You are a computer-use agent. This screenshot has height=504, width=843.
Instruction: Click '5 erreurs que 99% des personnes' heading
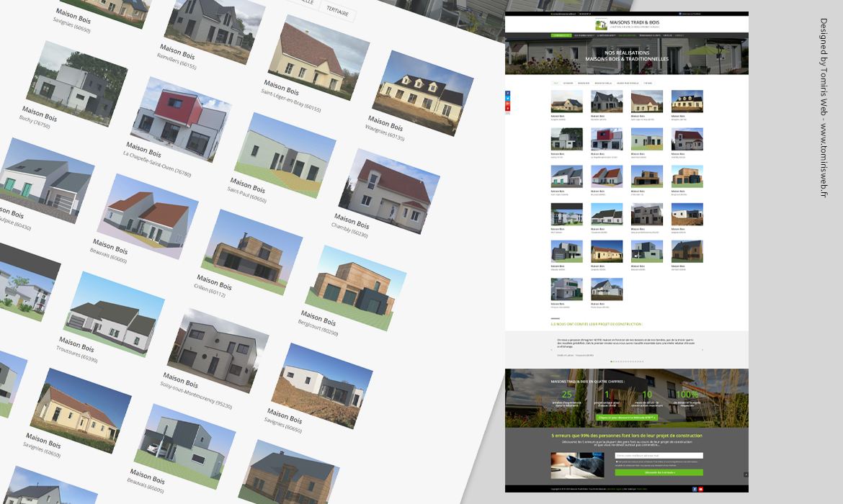click(627, 436)
